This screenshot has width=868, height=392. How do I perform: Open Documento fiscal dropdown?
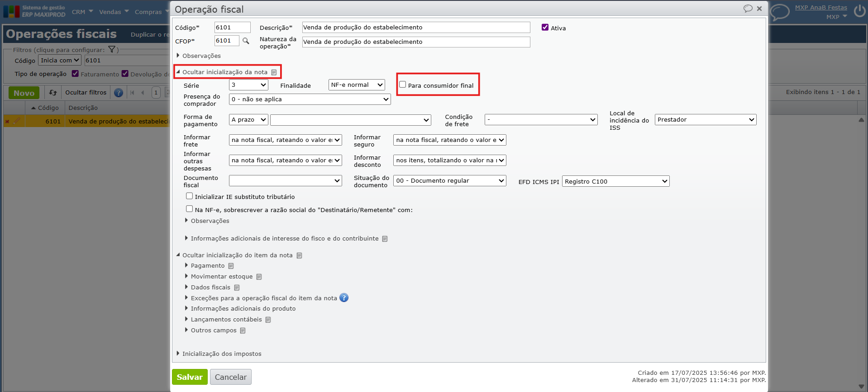click(x=285, y=181)
